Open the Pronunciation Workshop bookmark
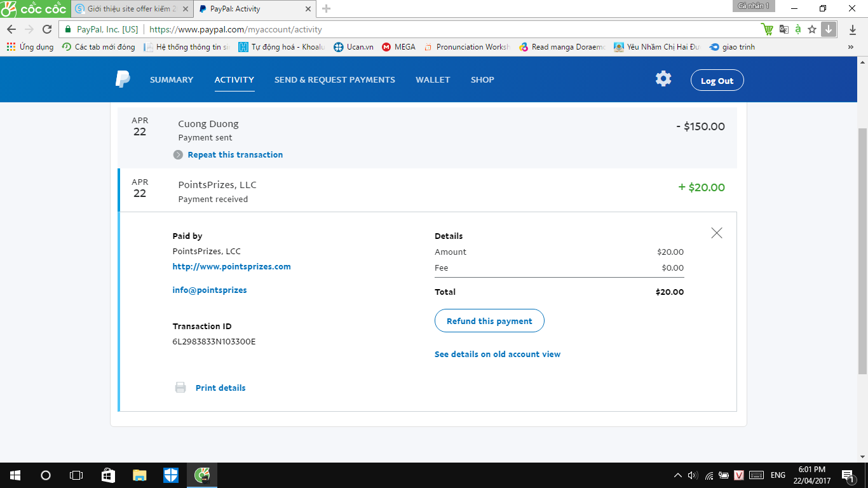Viewport: 868px width, 488px height. (x=467, y=47)
